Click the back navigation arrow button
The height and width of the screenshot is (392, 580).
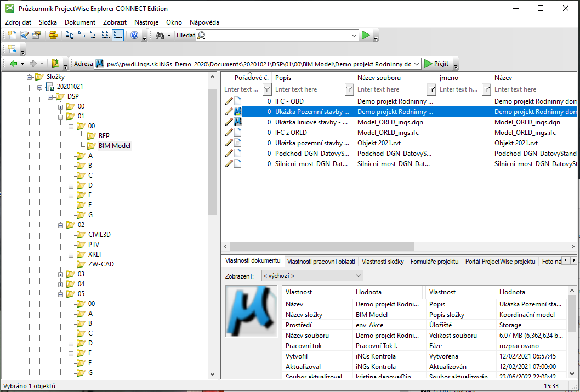pyautogui.click(x=13, y=63)
